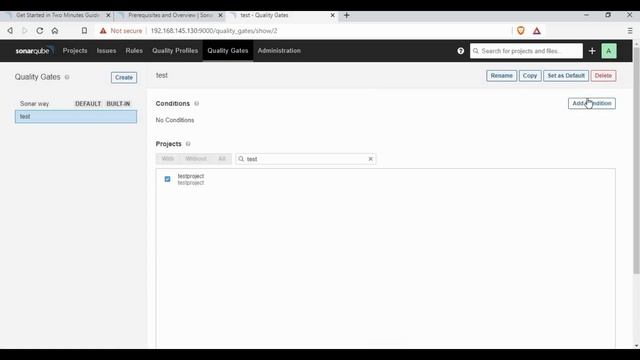Click the testproject name text
Viewport: 640px width, 360px height.
pyautogui.click(x=191, y=176)
